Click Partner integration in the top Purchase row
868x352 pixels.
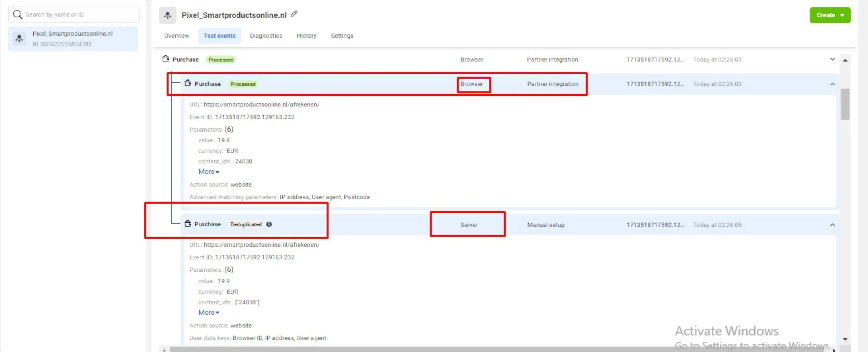[x=552, y=60]
